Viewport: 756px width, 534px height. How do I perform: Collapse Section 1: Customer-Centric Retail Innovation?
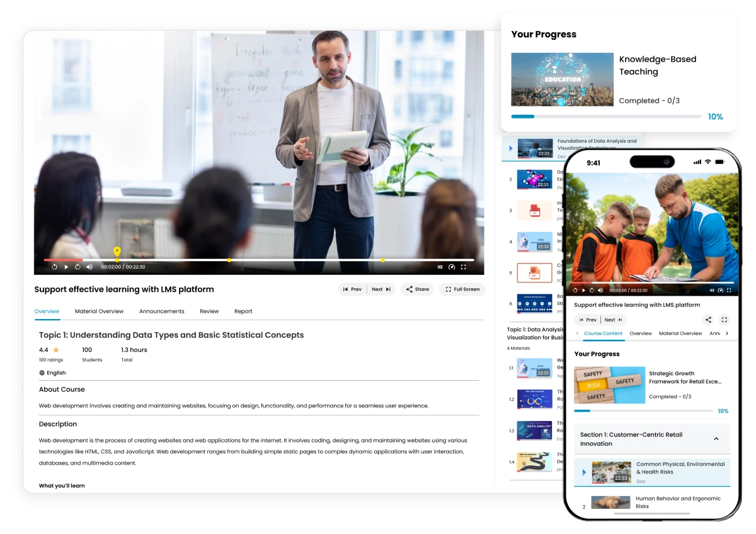pos(716,438)
